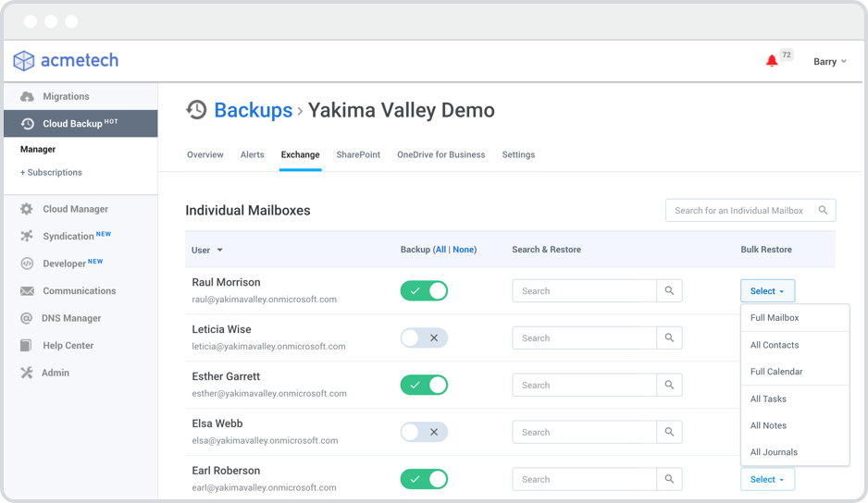Enable backup toggle for Leticia Wise
868x503 pixels.
tap(424, 338)
